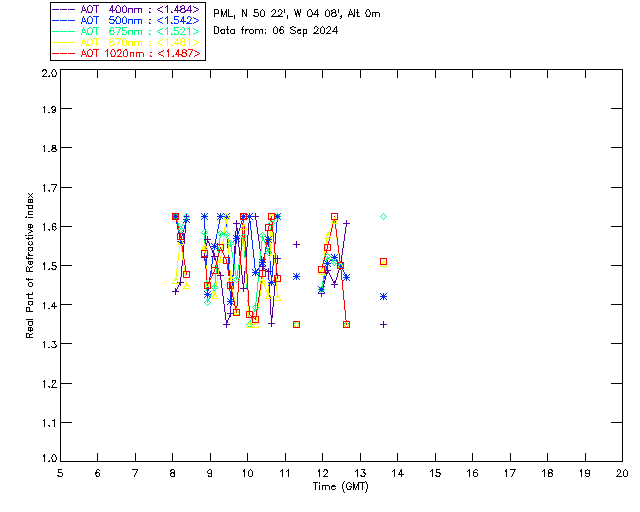This screenshot has width=640, height=512.
Task: Click the isolated red square near 11.3 hours
Action: point(297,325)
